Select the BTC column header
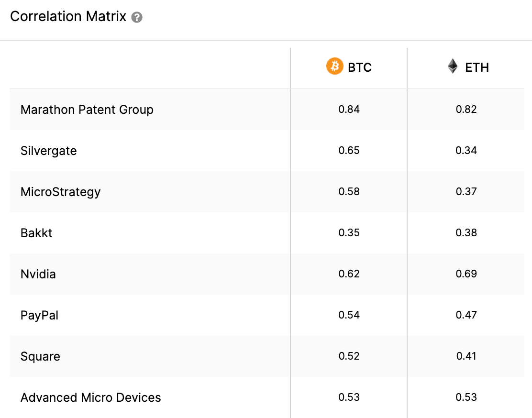 pos(349,67)
